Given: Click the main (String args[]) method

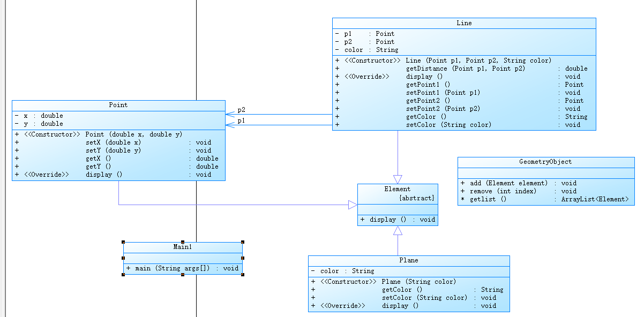Looking at the screenshot, I should (x=183, y=268).
